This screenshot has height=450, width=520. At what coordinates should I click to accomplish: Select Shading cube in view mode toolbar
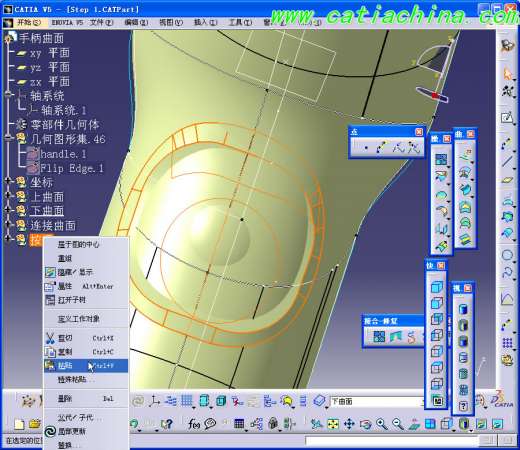(x=437, y=287)
